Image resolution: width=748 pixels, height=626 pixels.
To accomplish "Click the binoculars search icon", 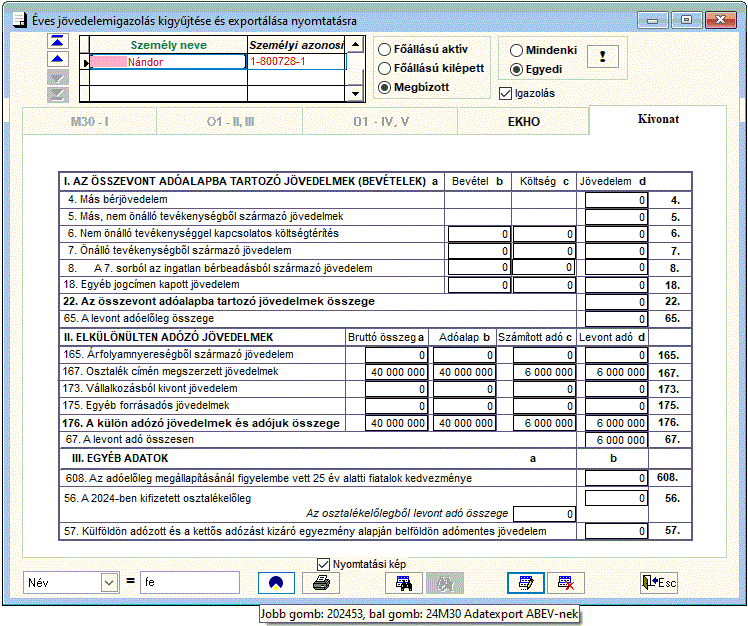I will (x=404, y=583).
